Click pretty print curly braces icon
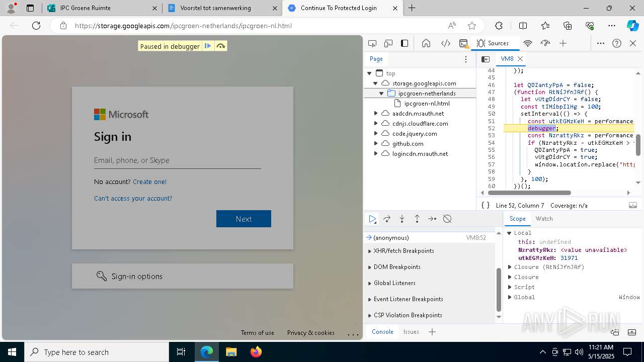 (x=486, y=205)
